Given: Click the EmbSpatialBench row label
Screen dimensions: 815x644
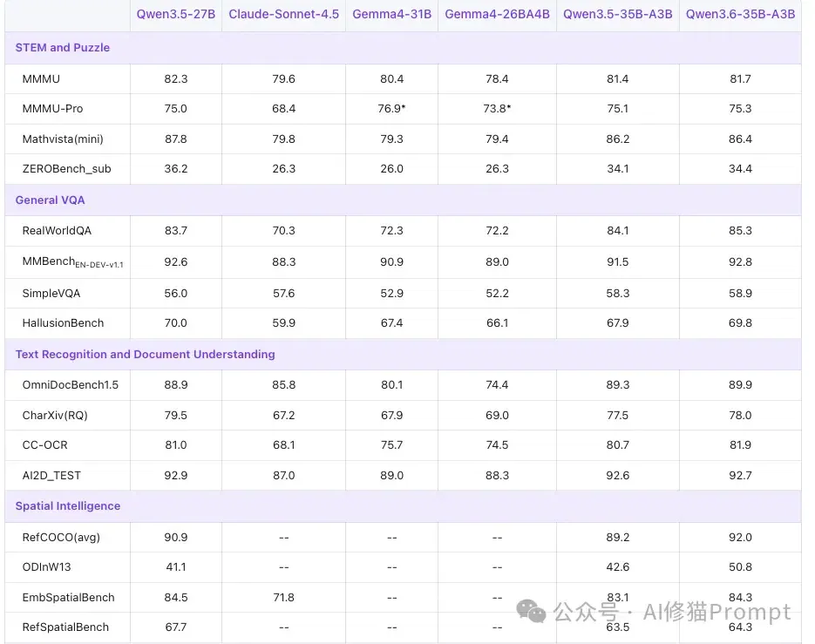Looking at the screenshot, I should pos(68,598).
